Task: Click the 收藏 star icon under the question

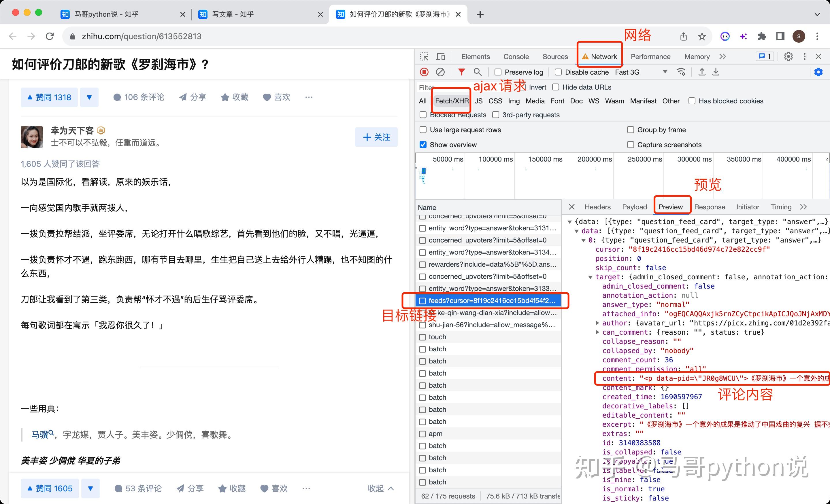Action: (225, 97)
